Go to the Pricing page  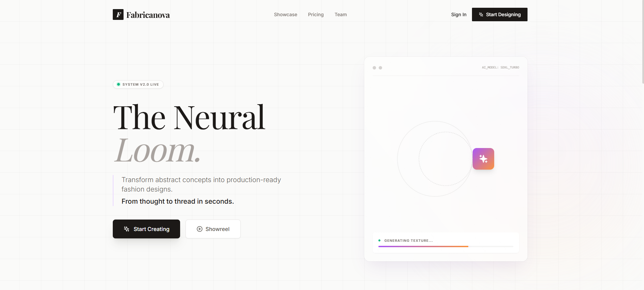click(x=315, y=14)
